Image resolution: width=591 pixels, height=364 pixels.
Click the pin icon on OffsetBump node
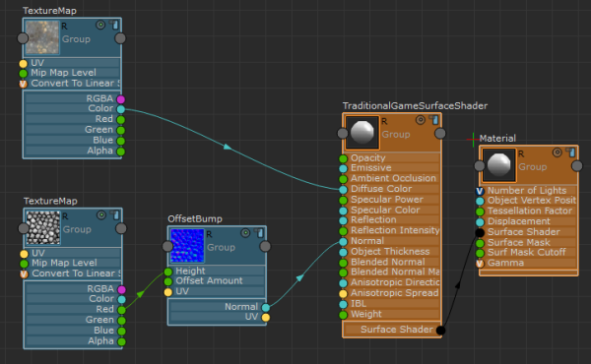click(259, 233)
